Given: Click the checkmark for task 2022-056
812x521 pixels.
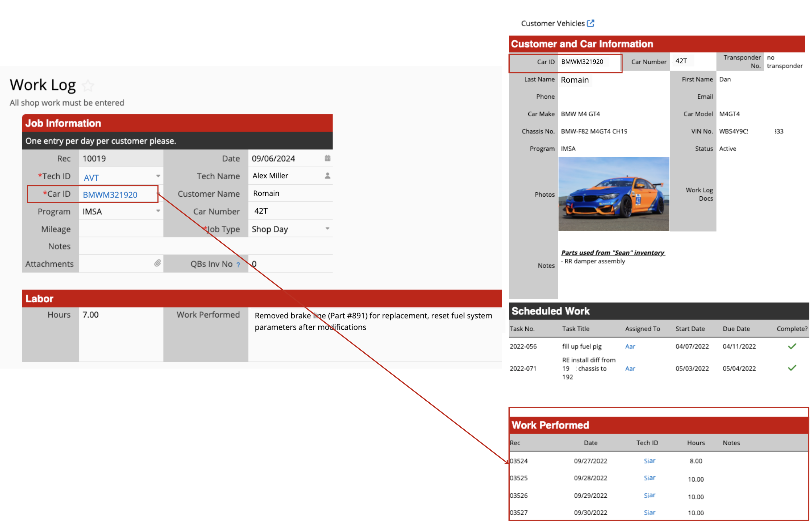Looking at the screenshot, I should [x=792, y=346].
